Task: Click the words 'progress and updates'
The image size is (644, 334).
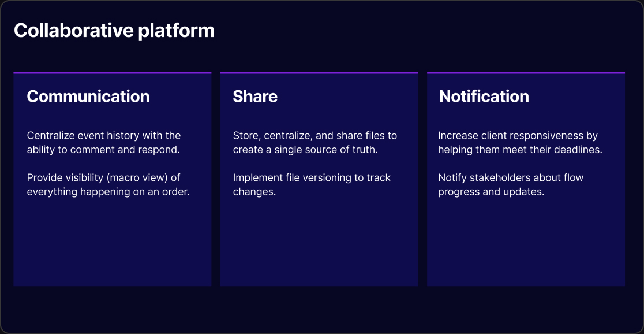Action: pyautogui.click(x=491, y=192)
